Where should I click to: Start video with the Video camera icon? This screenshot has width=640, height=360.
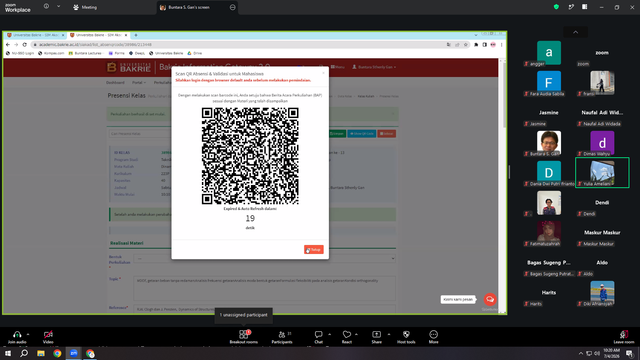click(x=48, y=334)
